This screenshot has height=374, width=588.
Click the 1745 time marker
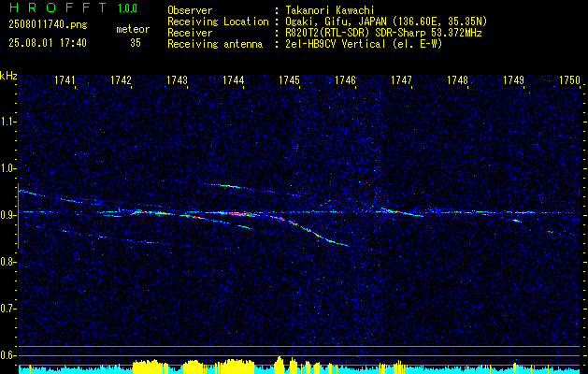tap(289, 80)
